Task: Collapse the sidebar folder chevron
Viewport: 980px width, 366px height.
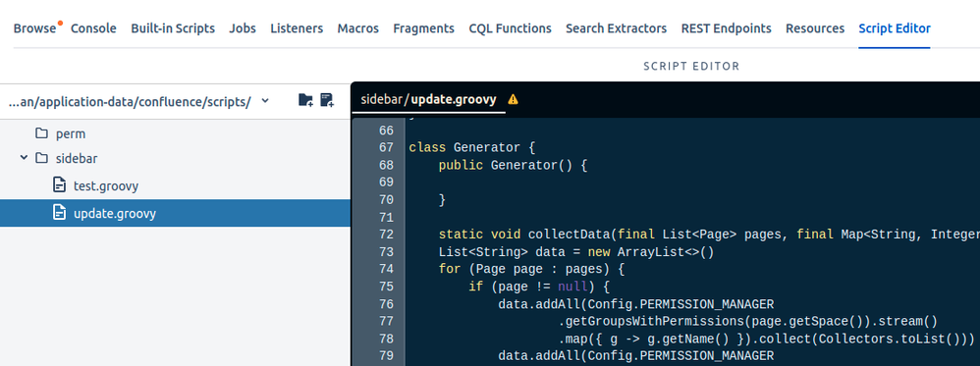Action: [24, 158]
